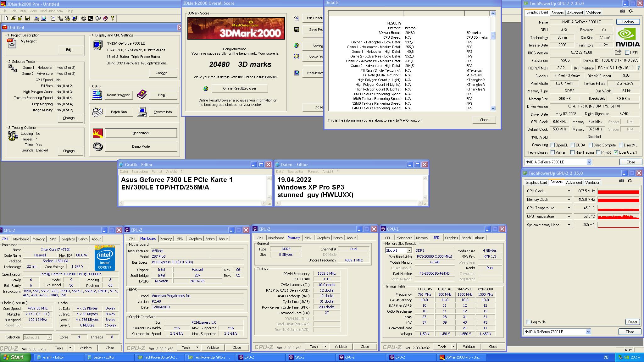Expand the GPU Clock sensor dropdown
The width and height of the screenshot is (644, 362).
pyautogui.click(x=569, y=191)
